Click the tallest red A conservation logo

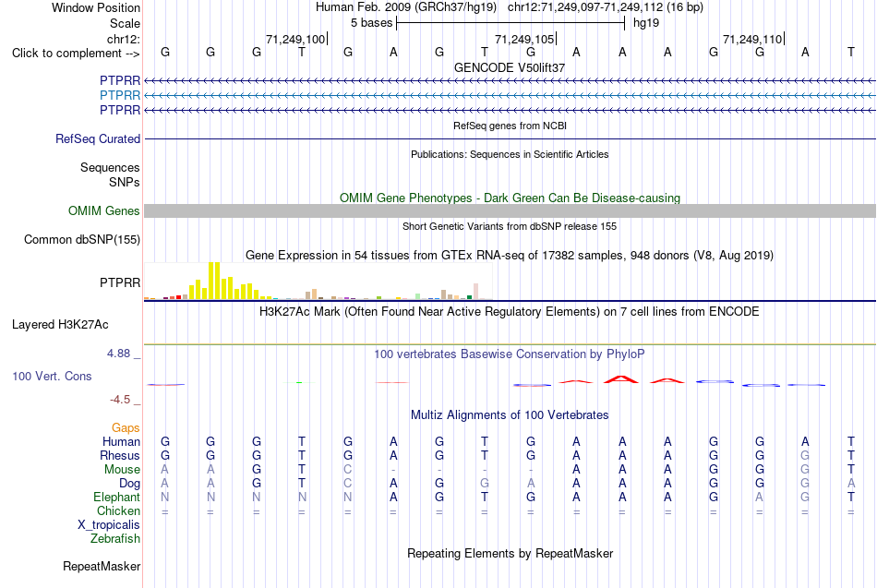coord(622,379)
